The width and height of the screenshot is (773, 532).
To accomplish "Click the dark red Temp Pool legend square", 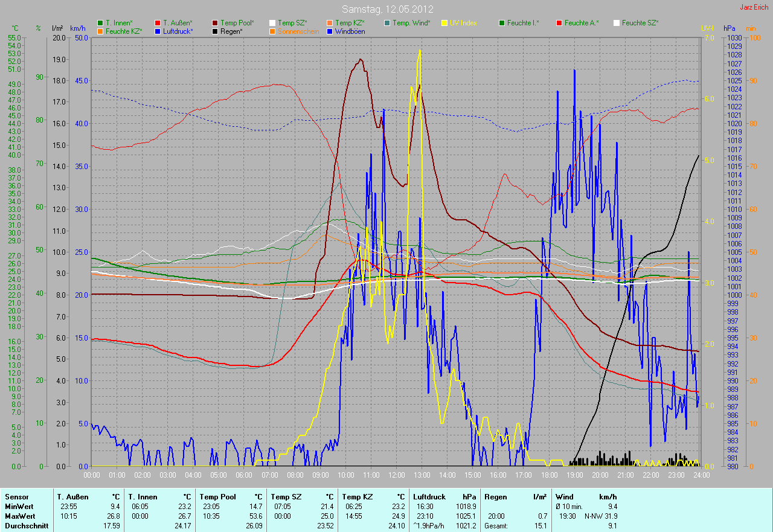I will [214, 23].
